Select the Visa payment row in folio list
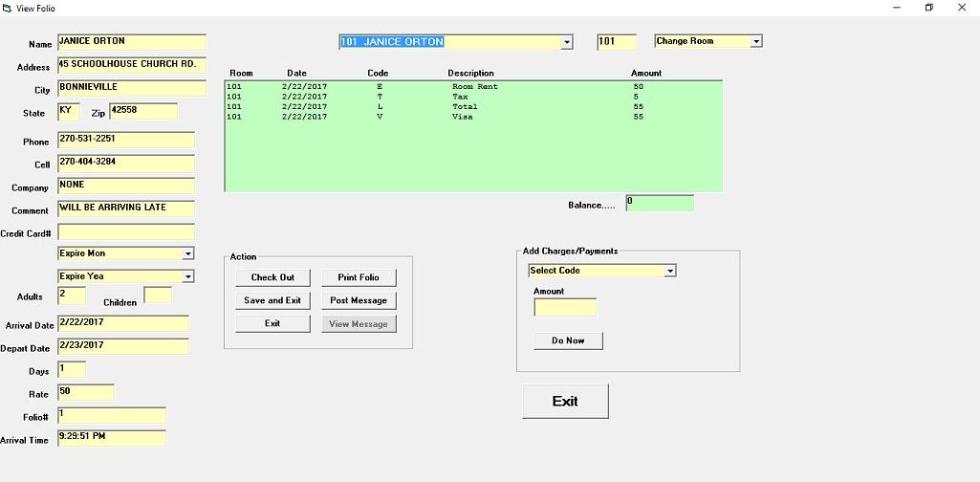The width and height of the screenshot is (980, 482). pyautogui.click(x=473, y=117)
